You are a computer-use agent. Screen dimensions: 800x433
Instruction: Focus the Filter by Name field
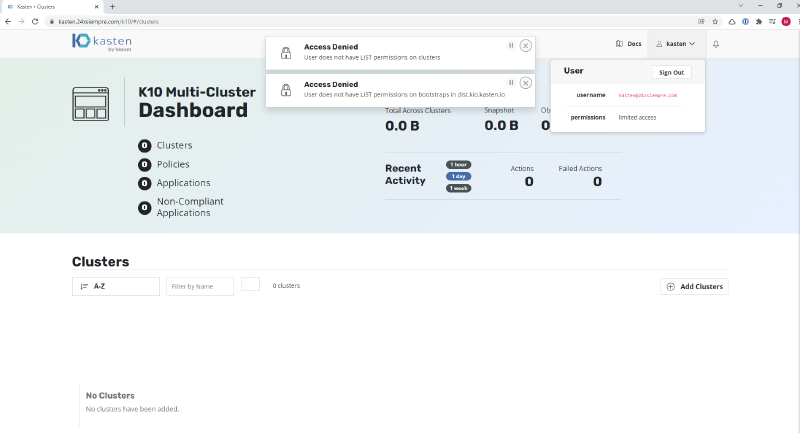(200, 287)
